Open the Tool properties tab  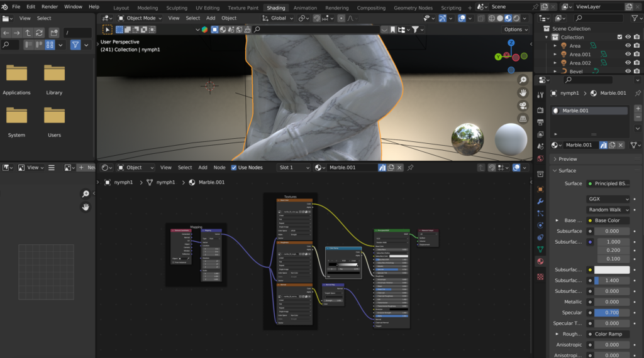[540, 95]
